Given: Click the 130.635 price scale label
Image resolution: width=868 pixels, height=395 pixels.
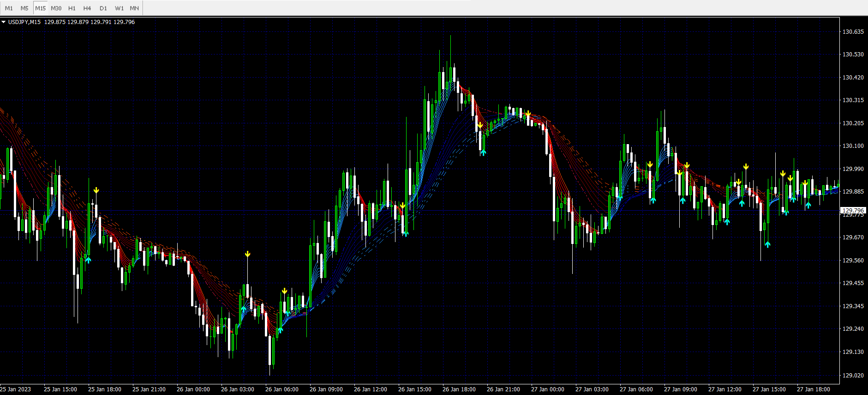Looking at the screenshot, I should point(853,32).
